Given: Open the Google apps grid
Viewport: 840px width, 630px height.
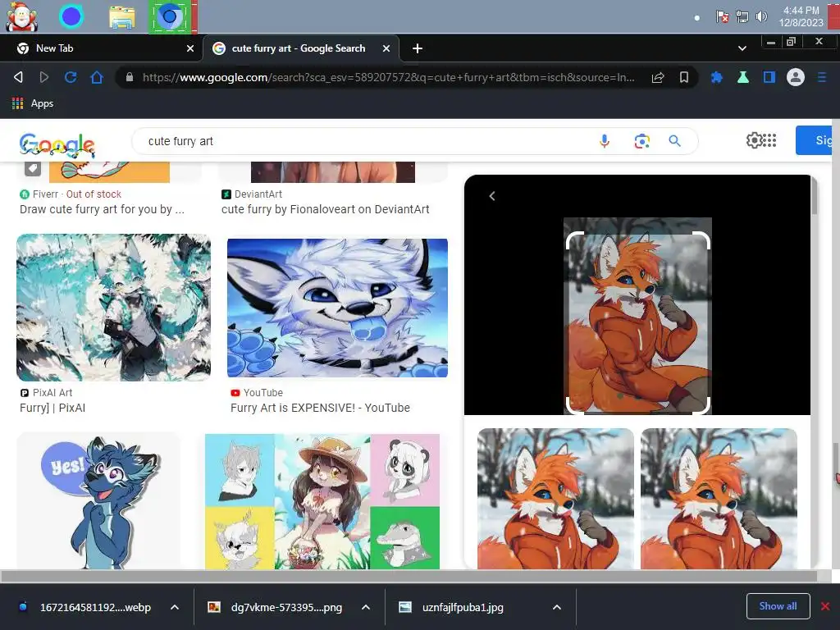Looking at the screenshot, I should pos(769,140).
